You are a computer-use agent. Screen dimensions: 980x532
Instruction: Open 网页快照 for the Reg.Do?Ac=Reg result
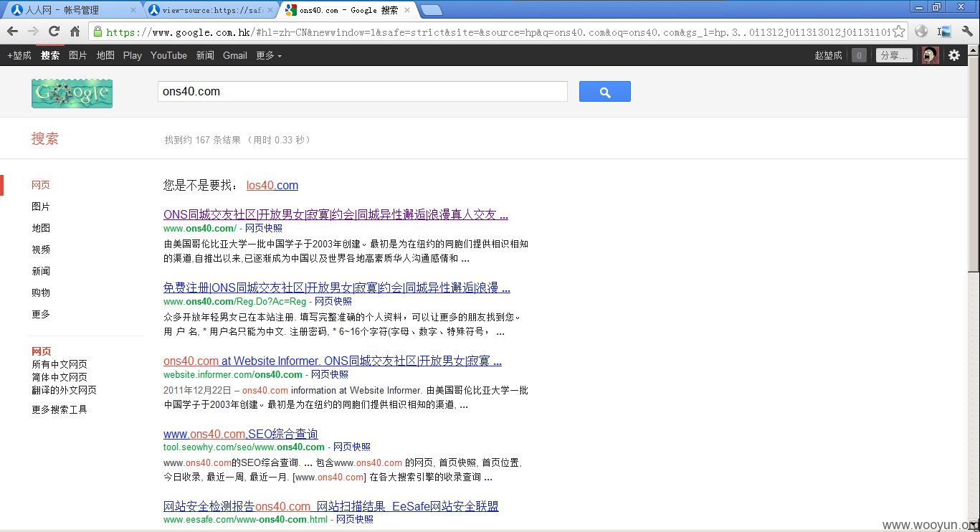click(333, 301)
